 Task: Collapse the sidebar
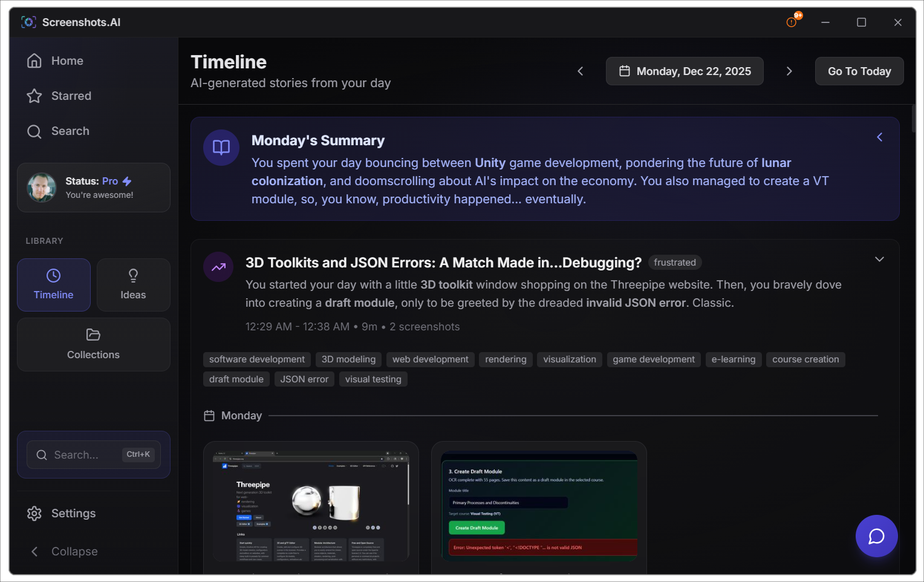74,551
